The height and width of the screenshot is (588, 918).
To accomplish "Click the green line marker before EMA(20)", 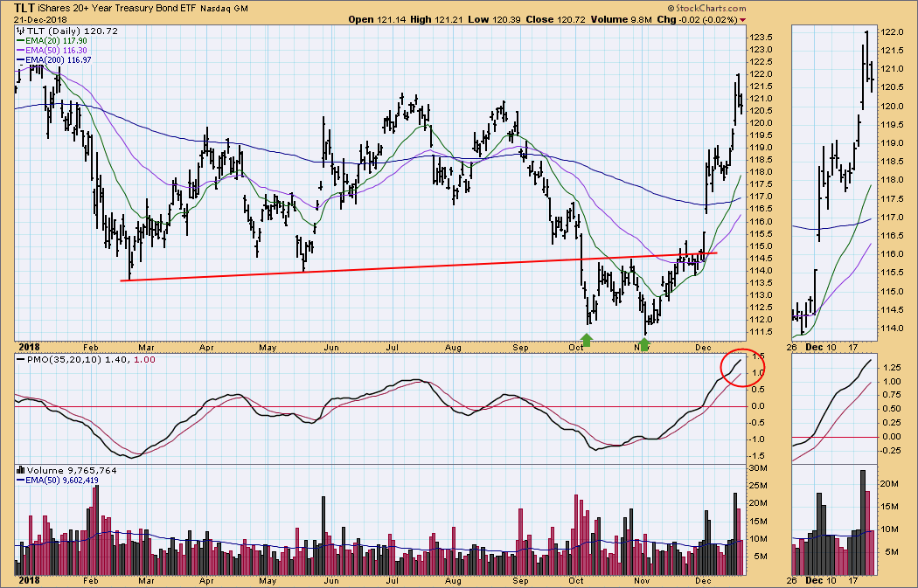I will click(20, 41).
